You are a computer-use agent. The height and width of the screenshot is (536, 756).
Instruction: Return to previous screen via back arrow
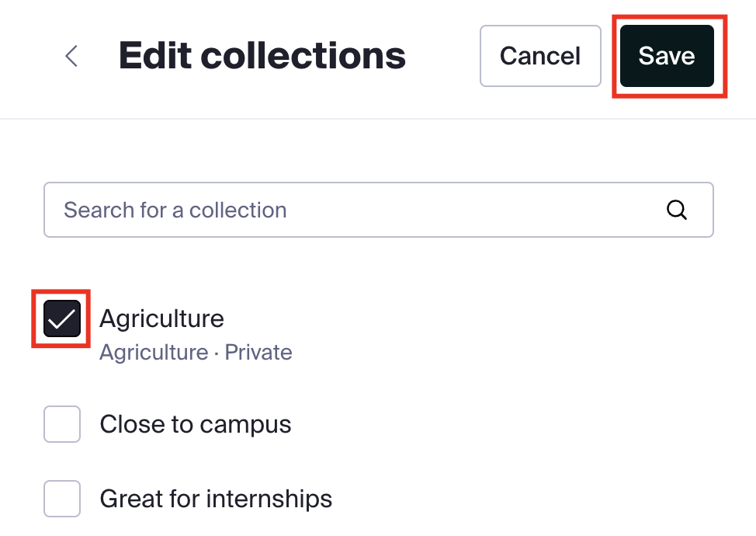pos(71,56)
